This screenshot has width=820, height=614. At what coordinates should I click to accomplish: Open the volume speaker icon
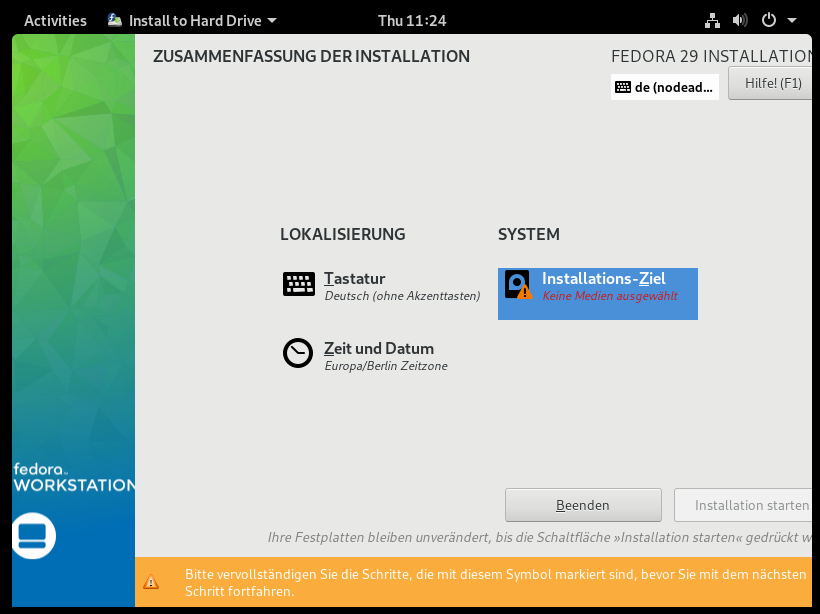click(740, 20)
